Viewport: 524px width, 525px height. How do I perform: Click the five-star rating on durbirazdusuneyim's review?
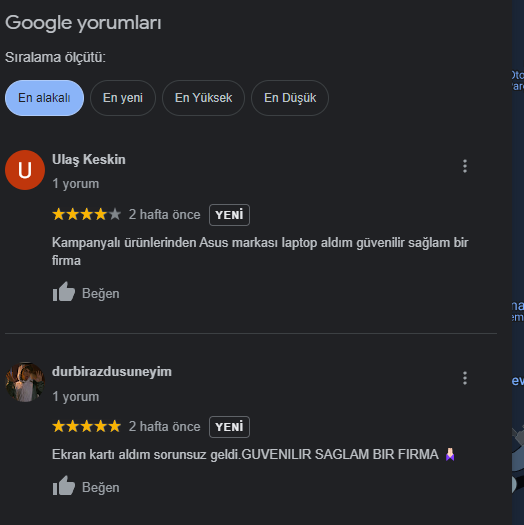[x=86, y=426]
